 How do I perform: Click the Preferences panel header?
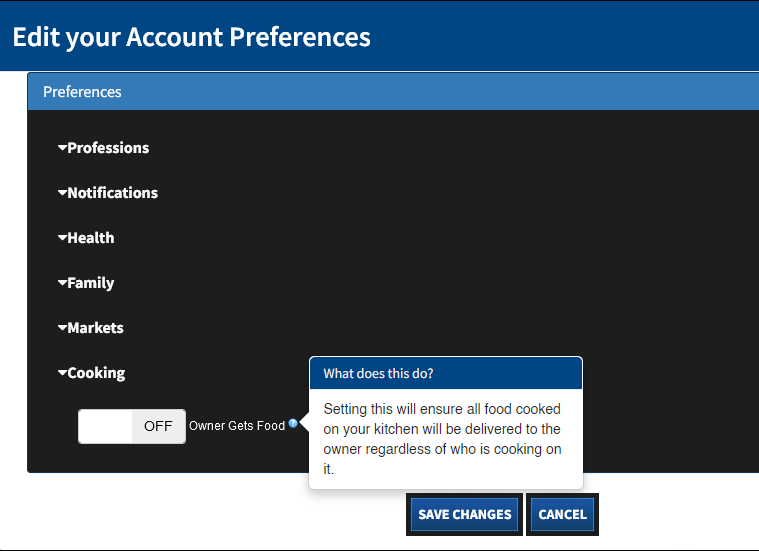[82, 92]
